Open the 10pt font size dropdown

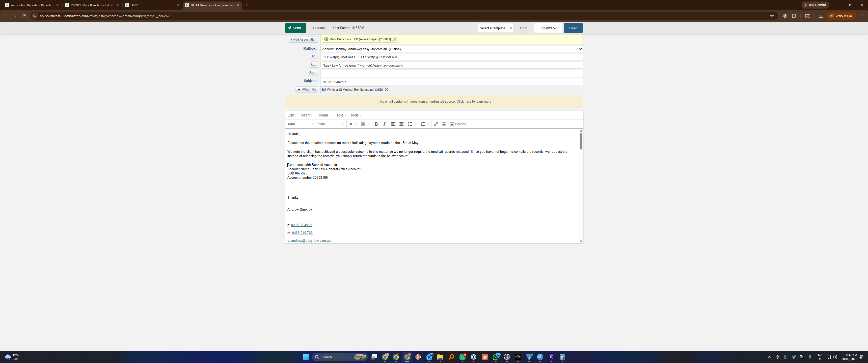click(x=330, y=124)
